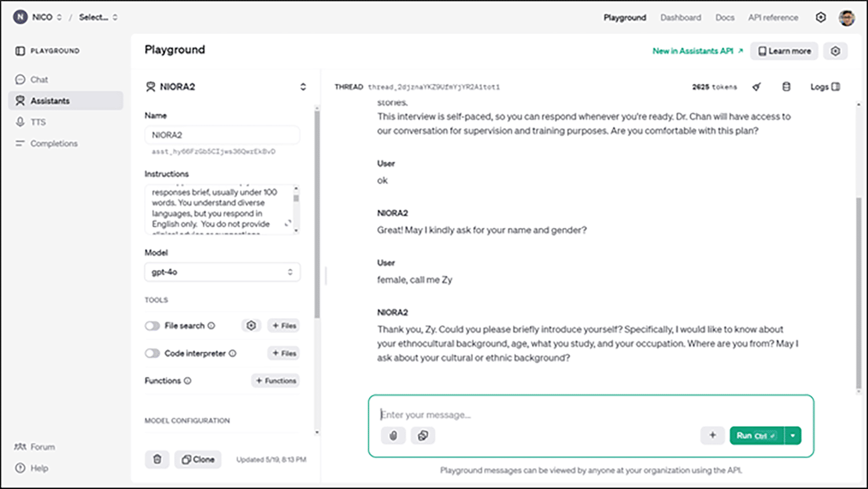This screenshot has height=489, width=868.
Task: Show Code interpreter info icon
Action: tap(232, 354)
